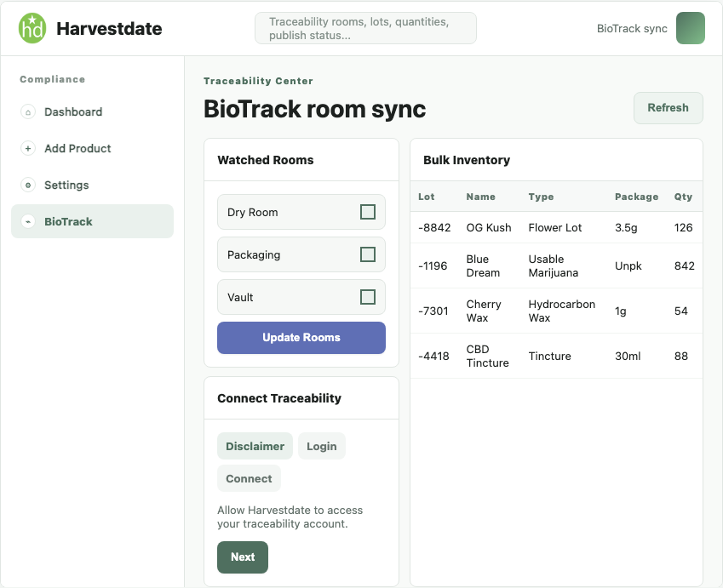
Task: Click the 30ml package cell
Action: [628, 357]
